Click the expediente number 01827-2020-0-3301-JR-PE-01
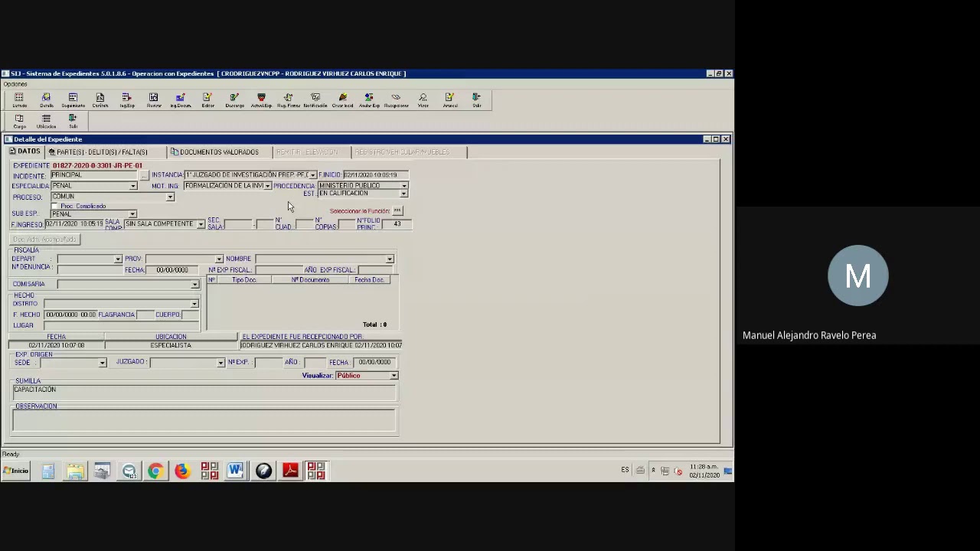Viewport: 980px width, 551px height. 97,166
